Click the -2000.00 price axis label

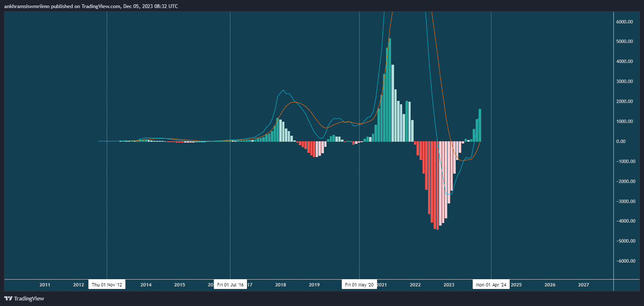(x=626, y=182)
